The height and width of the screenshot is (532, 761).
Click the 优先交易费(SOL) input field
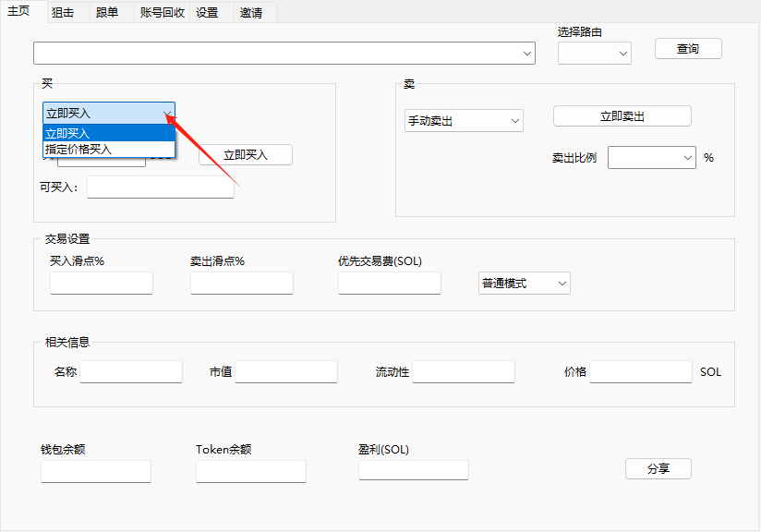click(x=390, y=283)
